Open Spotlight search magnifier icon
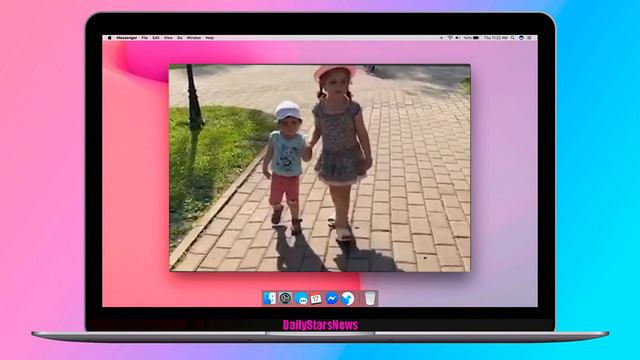This screenshot has width=640, height=360. (x=513, y=38)
